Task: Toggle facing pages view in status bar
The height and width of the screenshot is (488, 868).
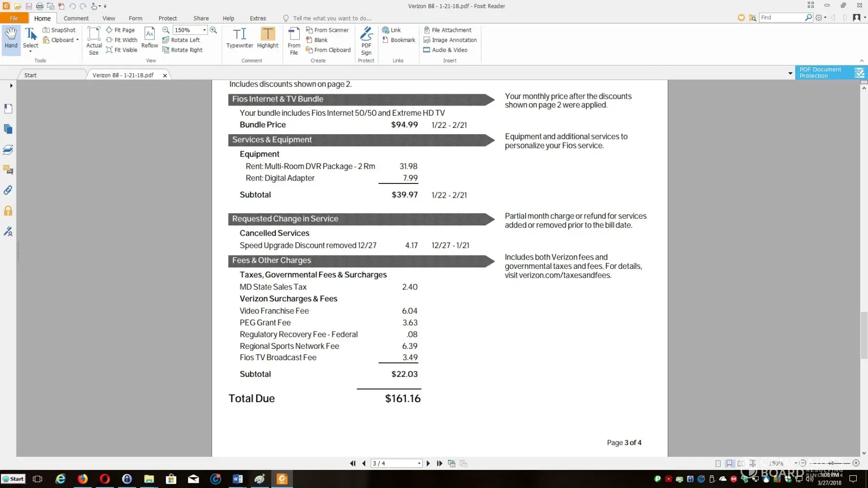Action: (x=741, y=463)
